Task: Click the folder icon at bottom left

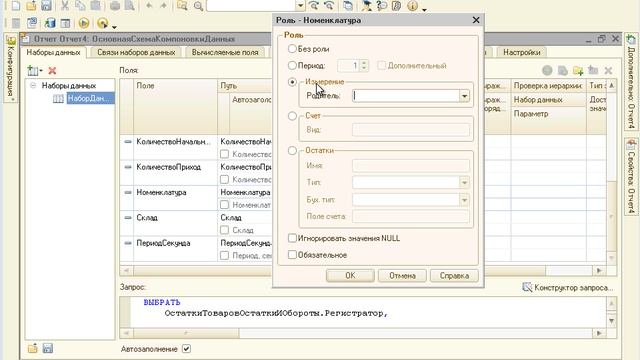Action: pos(33,348)
